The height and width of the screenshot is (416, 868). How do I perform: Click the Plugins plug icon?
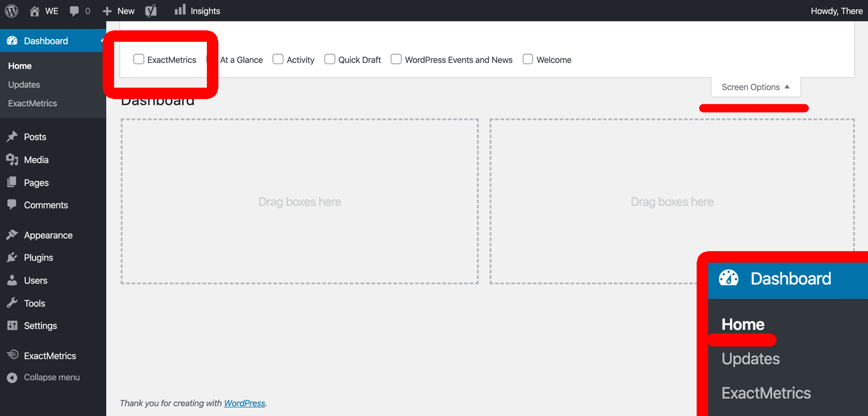[12, 257]
